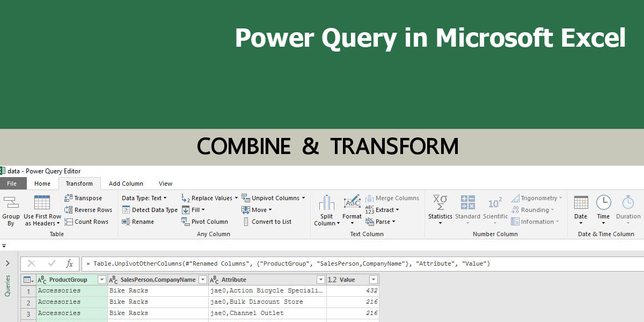Click the Bike Racks cell in row 2
Image resolution: width=644 pixels, height=322 pixels.
[158, 302]
